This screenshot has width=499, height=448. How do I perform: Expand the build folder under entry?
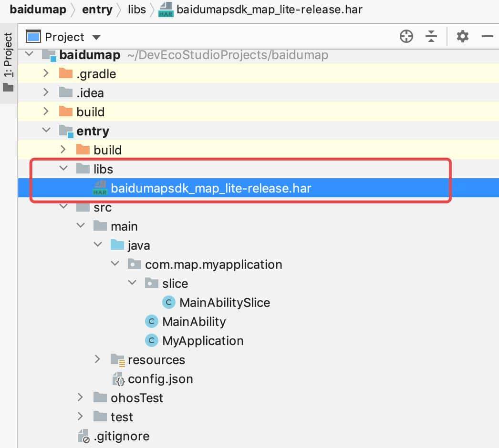click(63, 150)
